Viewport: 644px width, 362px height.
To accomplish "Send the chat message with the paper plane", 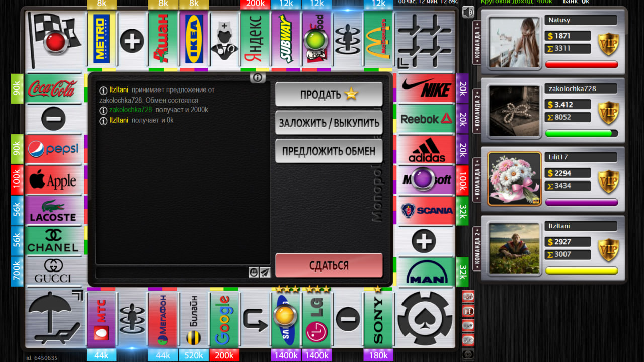I will (265, 272).
